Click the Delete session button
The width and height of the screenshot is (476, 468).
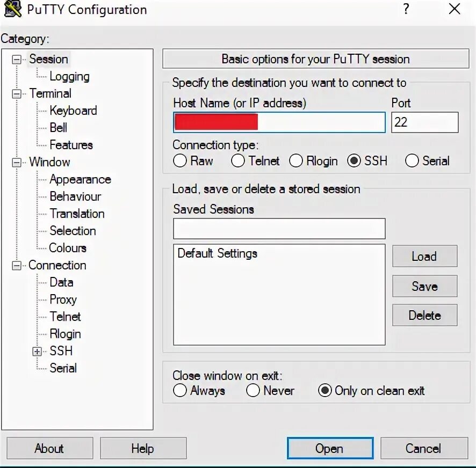pos(425,315)
